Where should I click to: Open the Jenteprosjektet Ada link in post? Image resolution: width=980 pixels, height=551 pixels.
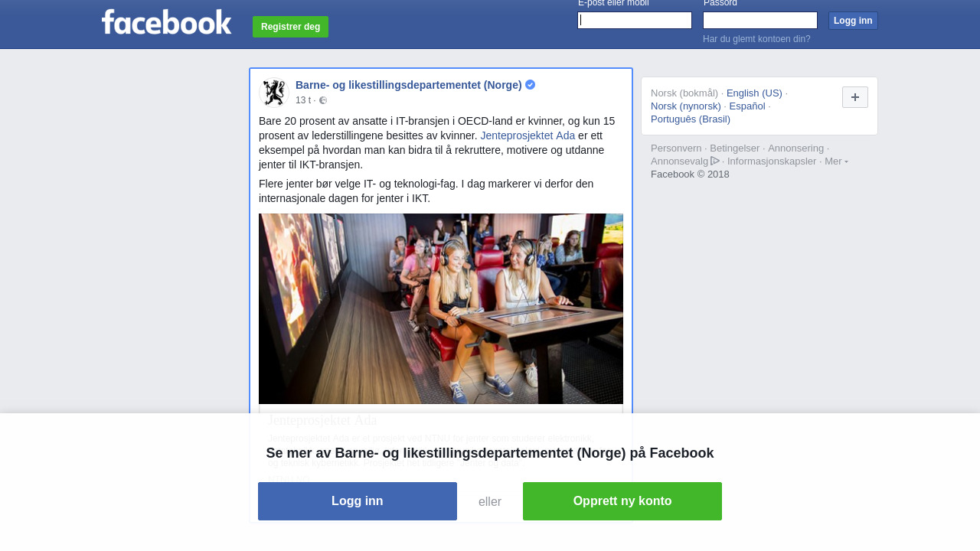pos(528,135)
